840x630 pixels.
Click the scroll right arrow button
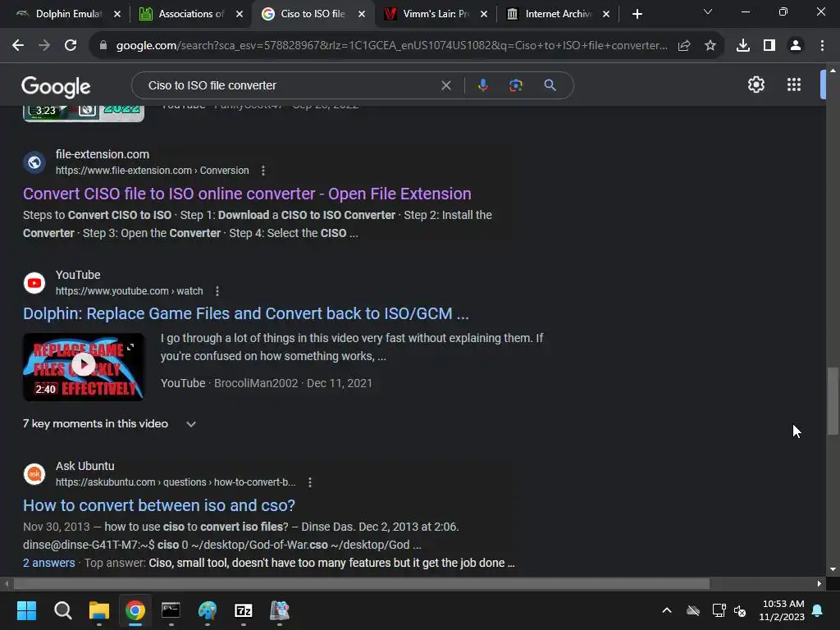(819, 584)
